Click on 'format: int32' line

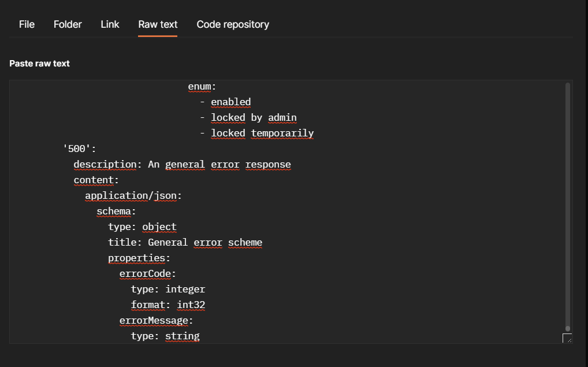click(x=168, y=305)
